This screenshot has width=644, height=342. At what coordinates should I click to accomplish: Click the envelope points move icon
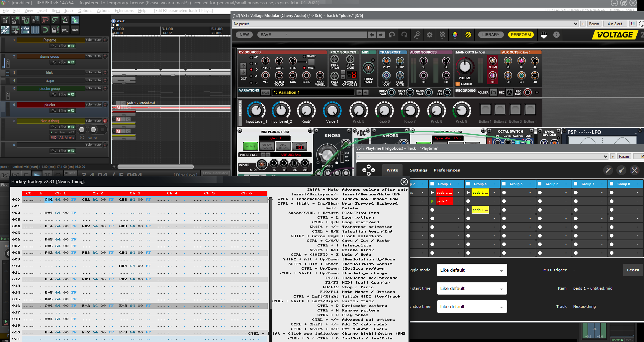25,30
